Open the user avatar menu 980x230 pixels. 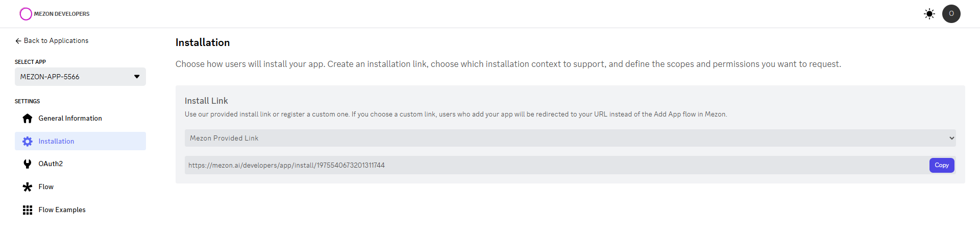951,14
